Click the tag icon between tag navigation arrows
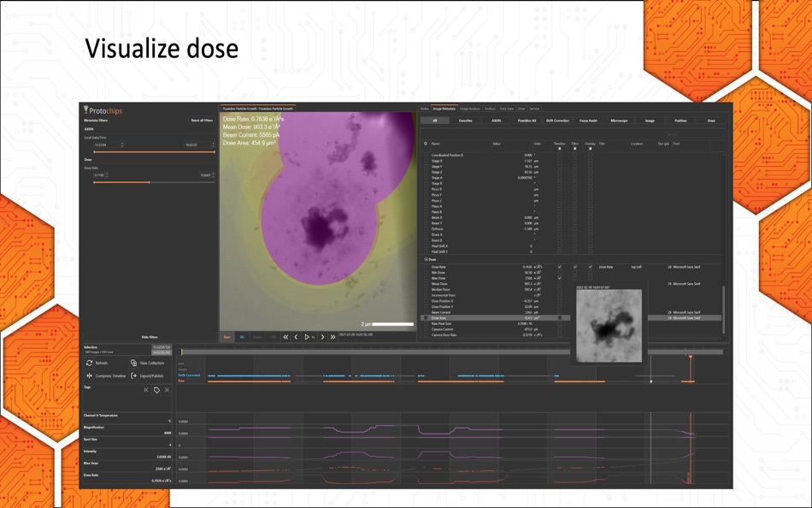 (156, 390)
